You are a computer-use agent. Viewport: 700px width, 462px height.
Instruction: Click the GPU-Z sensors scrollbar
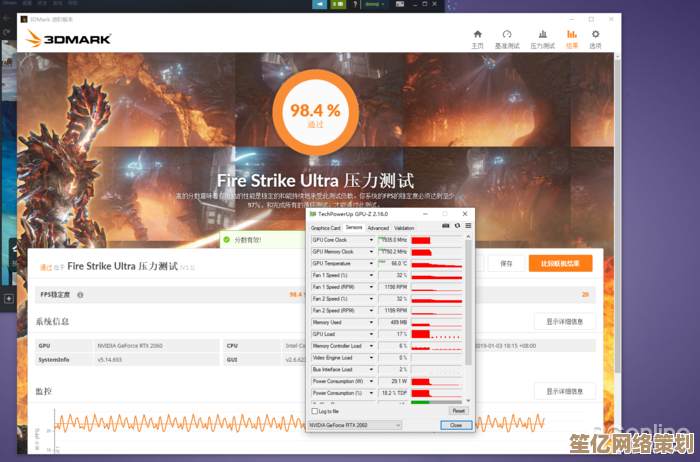[x=468, y=304]
